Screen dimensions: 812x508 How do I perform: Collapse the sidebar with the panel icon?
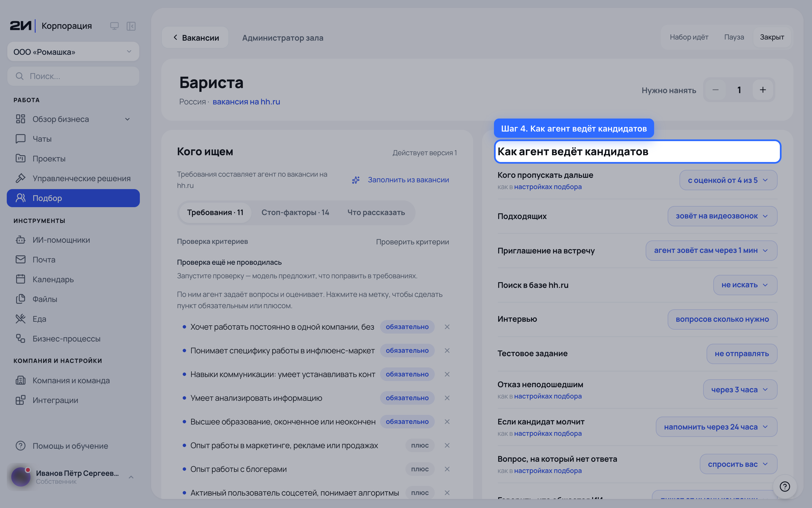click(131, 26)
